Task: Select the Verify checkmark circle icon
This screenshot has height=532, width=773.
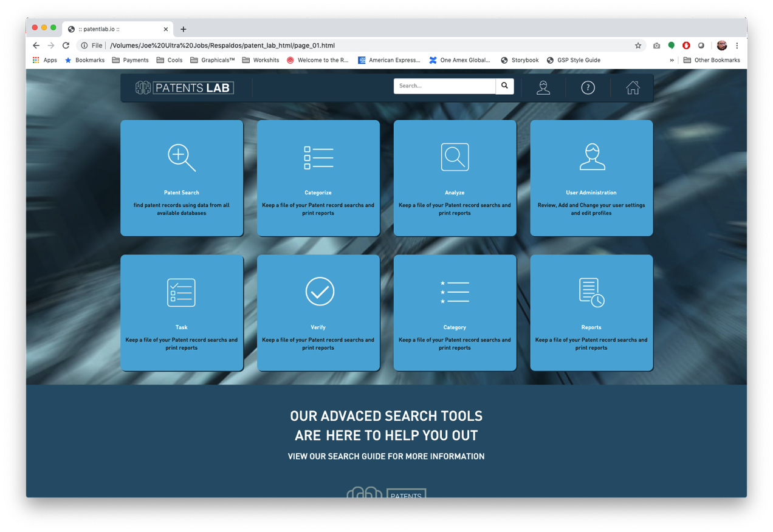Action: click(x=320, y=291)
